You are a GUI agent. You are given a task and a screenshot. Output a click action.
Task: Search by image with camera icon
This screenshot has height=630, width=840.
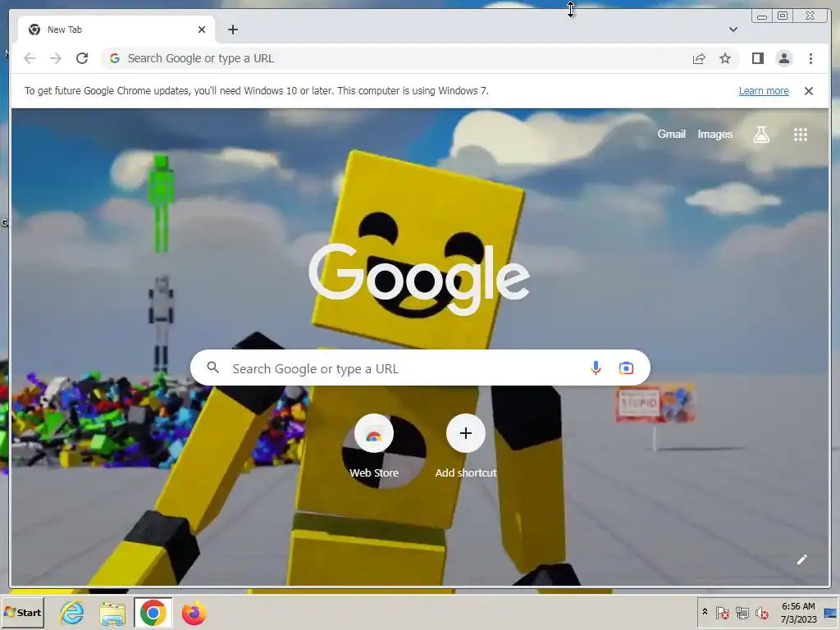626,368
